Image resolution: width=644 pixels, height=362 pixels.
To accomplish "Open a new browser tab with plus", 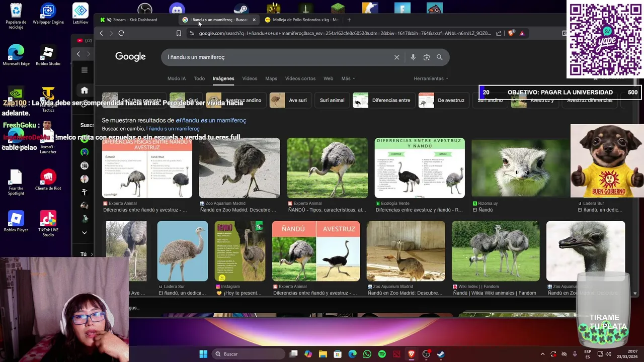I will coord(349,20).
